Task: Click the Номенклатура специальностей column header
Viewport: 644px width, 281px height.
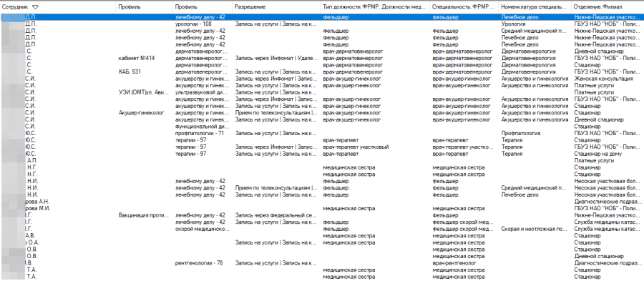Action: [x=535, y=7]
